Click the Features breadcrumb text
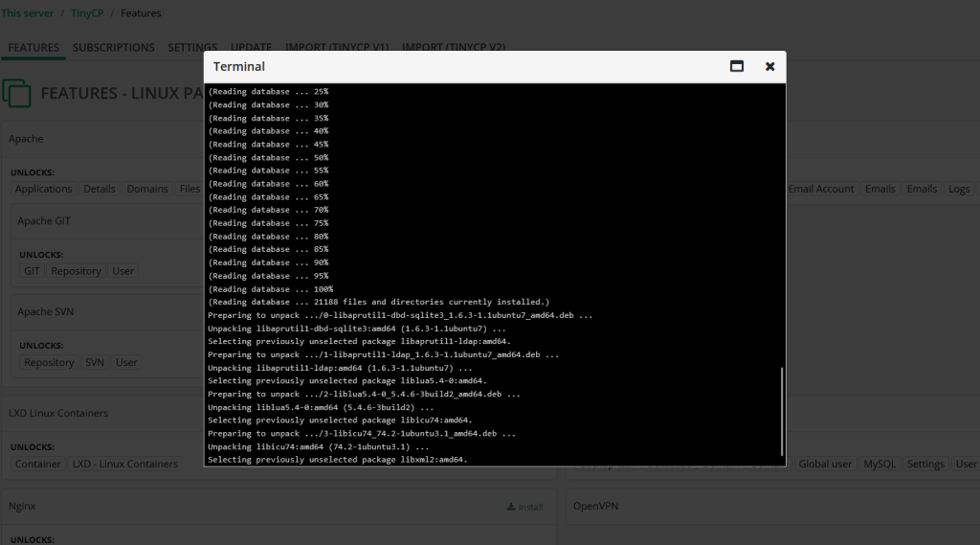 click(141, 13)
